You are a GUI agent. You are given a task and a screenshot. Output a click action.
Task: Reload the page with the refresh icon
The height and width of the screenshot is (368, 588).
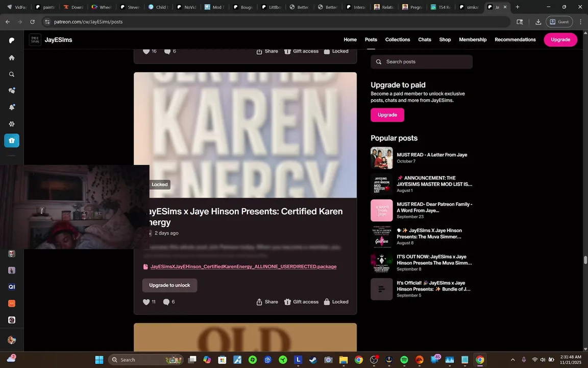coord(32,22)
